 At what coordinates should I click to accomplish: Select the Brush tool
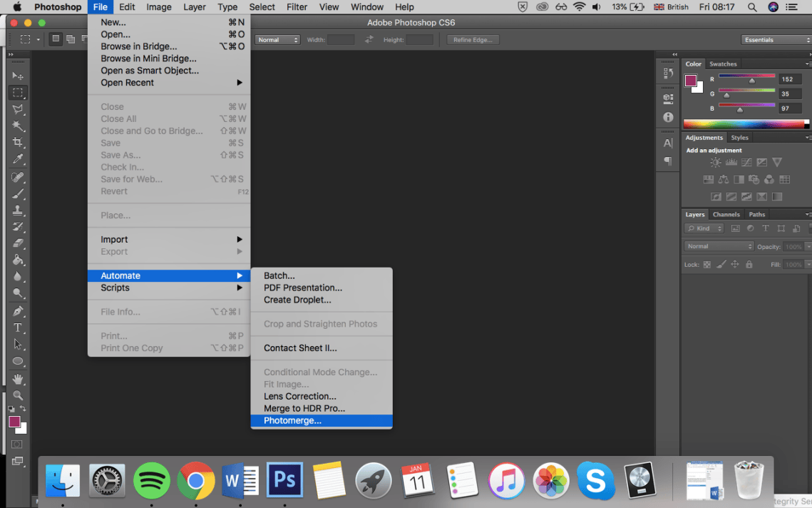[x=18, y=194]
